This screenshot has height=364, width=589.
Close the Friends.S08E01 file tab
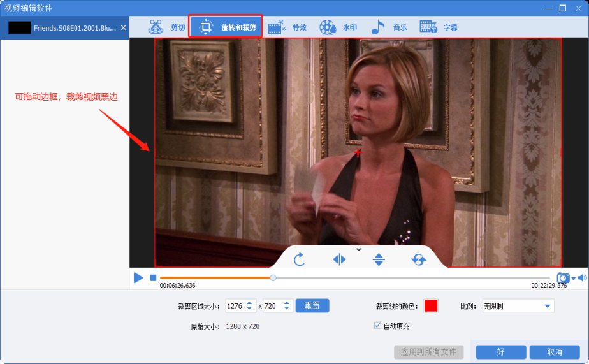point(123,28)
